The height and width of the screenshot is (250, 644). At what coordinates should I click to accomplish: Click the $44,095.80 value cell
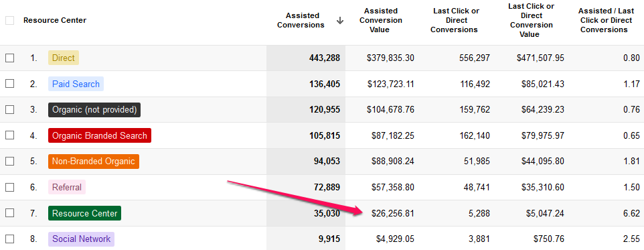(x=543, y=161)
